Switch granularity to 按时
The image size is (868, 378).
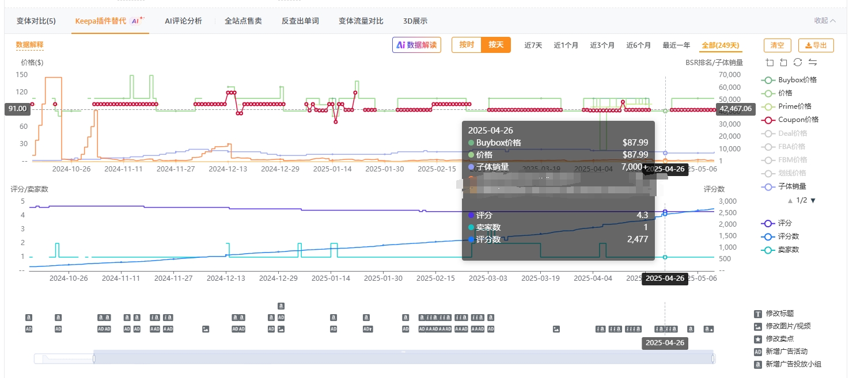(x=467, y=45)
